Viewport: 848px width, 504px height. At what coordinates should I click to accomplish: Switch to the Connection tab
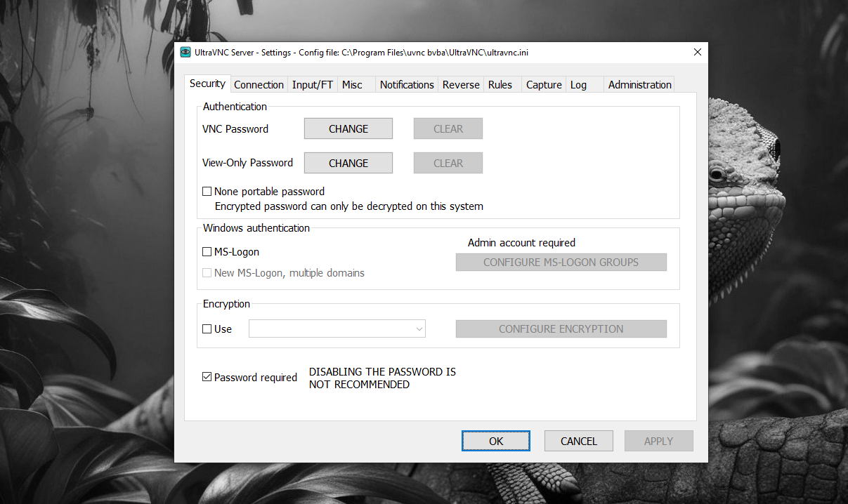pos(259,85)
